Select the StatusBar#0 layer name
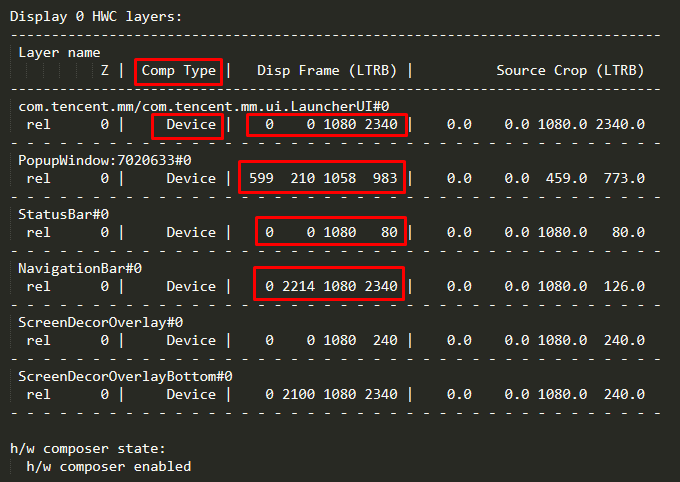This screenshot has height=482, width=680. tap(63, 215)
